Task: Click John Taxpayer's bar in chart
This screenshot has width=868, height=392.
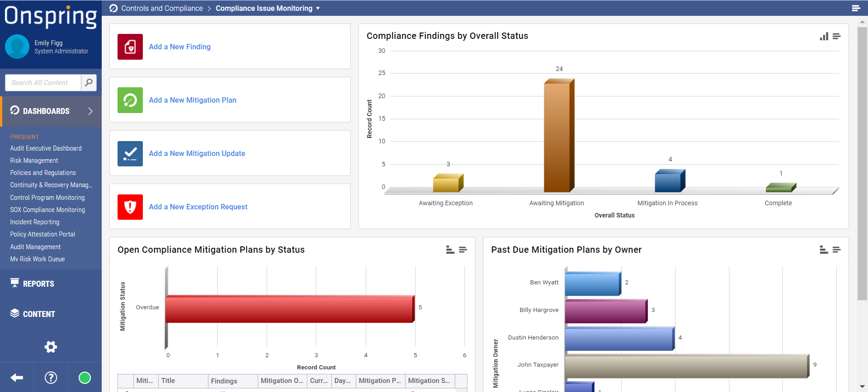Action: 687,366
